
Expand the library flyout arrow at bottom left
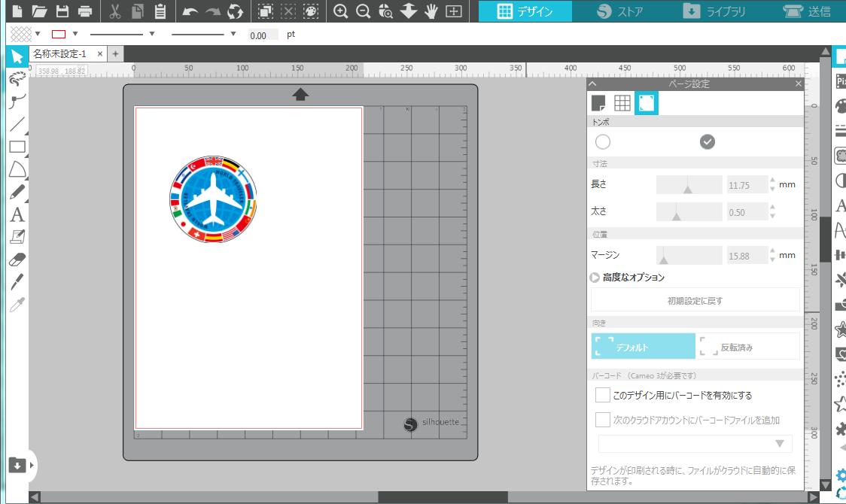(x=32, y=465)
